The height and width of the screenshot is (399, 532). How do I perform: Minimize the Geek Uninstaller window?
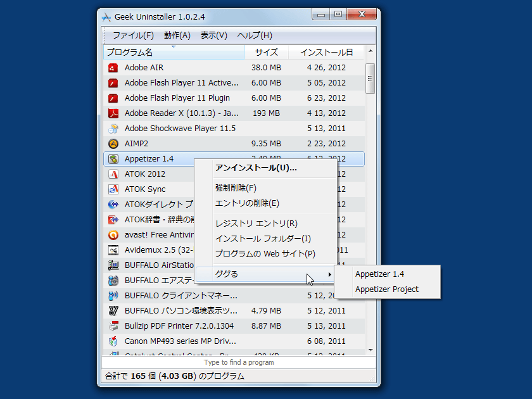tap(321, 15)
